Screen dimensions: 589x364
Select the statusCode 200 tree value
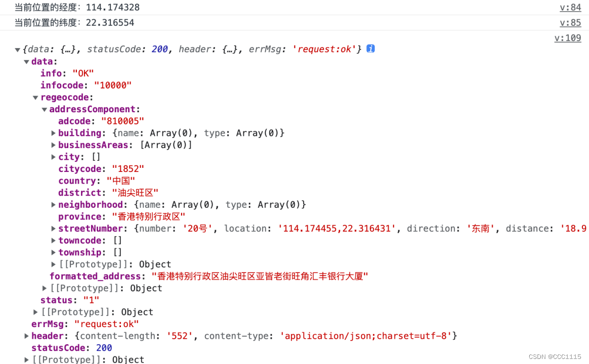pyautogui.click(x=104, y=348)
